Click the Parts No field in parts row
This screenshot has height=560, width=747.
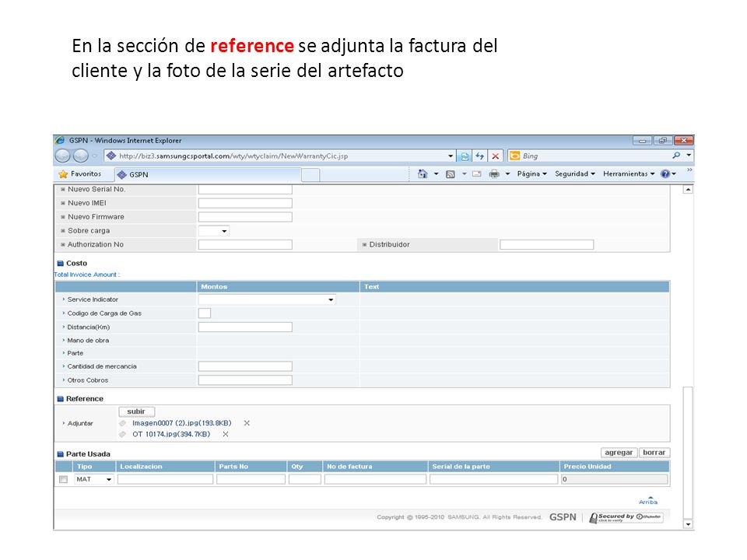pyautogui.click(x=251, y=480)
